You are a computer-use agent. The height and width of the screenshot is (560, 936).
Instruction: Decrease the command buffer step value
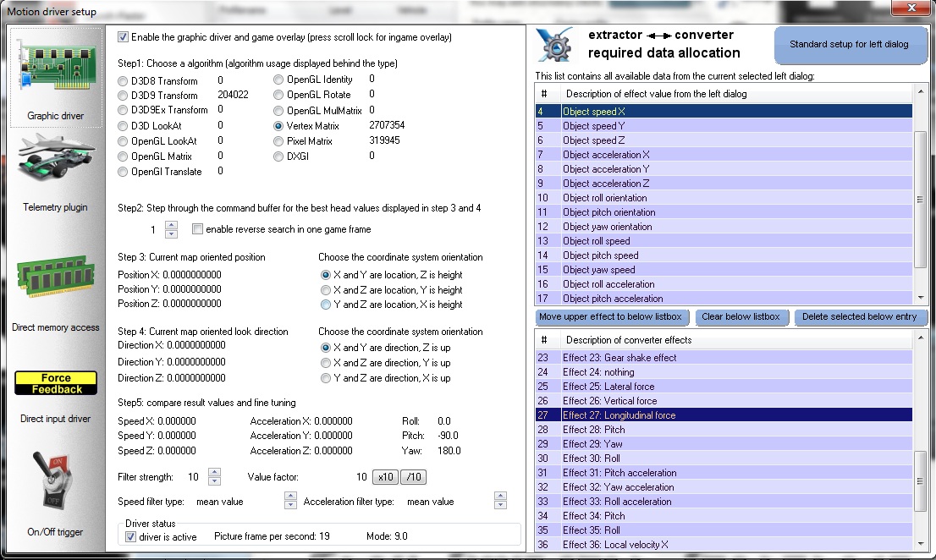click(x=171, y=233)
